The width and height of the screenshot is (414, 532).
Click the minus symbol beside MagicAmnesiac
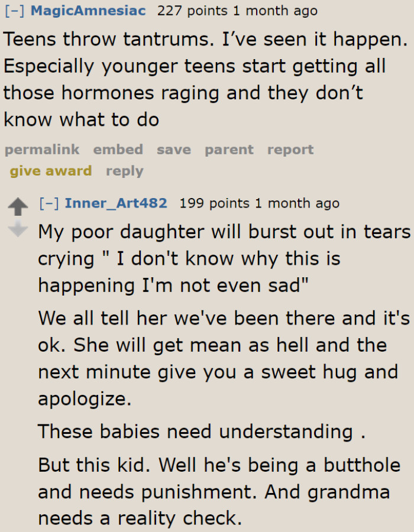[x=14, y=10]
